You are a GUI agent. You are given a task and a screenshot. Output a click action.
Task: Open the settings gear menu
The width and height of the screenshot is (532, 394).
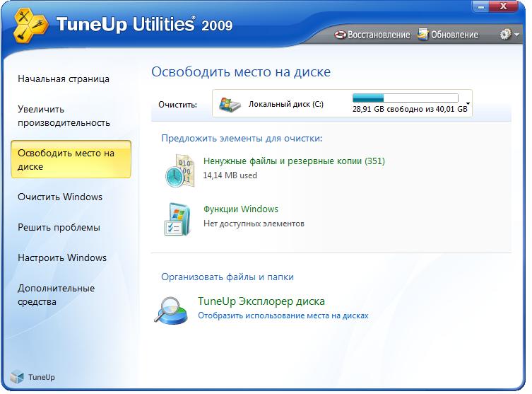505,34
